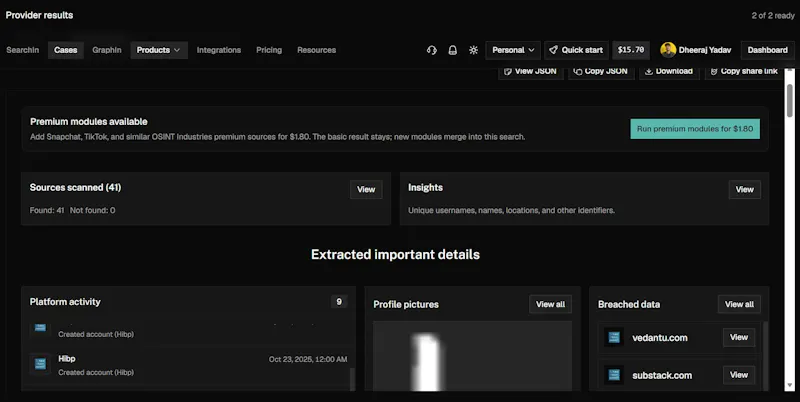Click the 'Provider results' title
Viewport: 800px width, 402px height.
click(x=39, y=15)
